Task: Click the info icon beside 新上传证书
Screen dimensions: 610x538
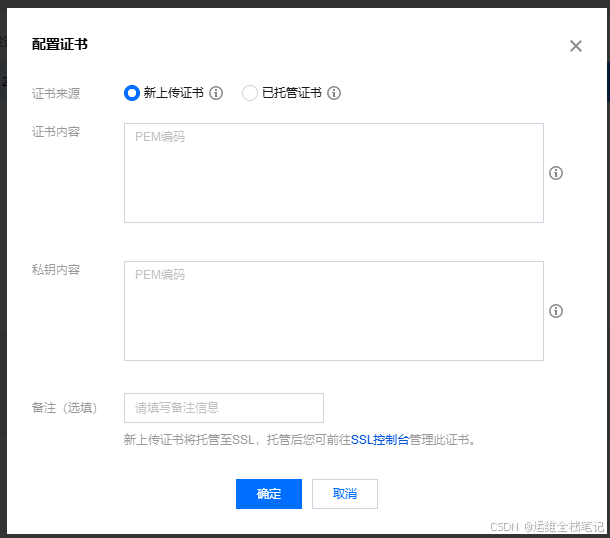Action: point(216,93)
